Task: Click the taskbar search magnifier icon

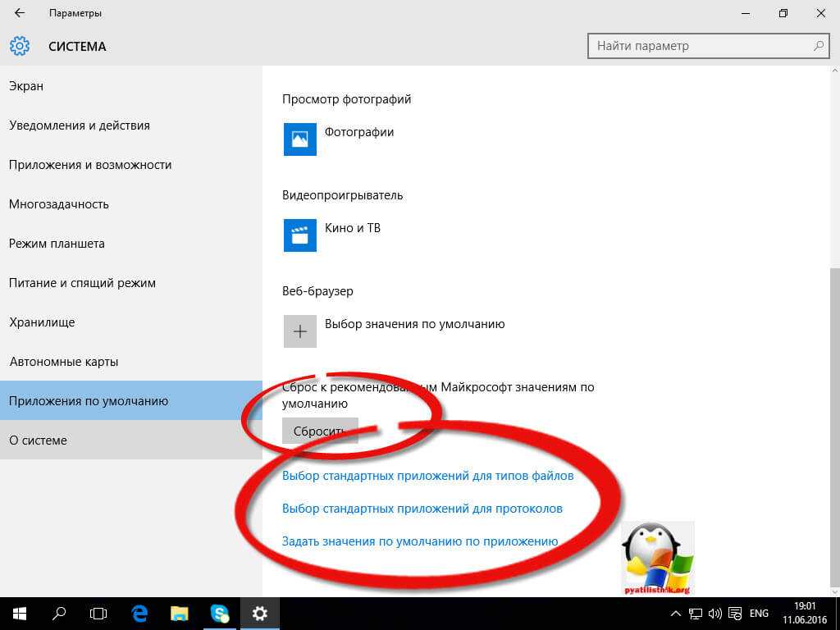Action: (59, 613)
